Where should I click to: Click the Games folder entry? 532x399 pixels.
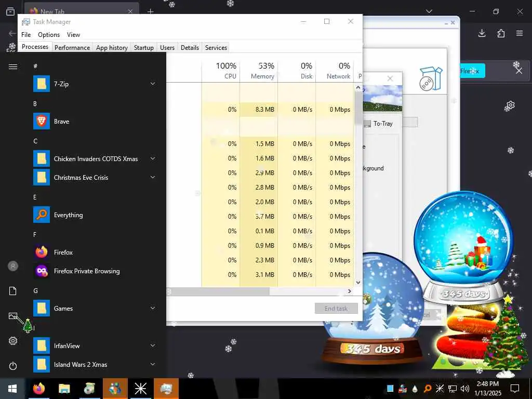(95, 309)
